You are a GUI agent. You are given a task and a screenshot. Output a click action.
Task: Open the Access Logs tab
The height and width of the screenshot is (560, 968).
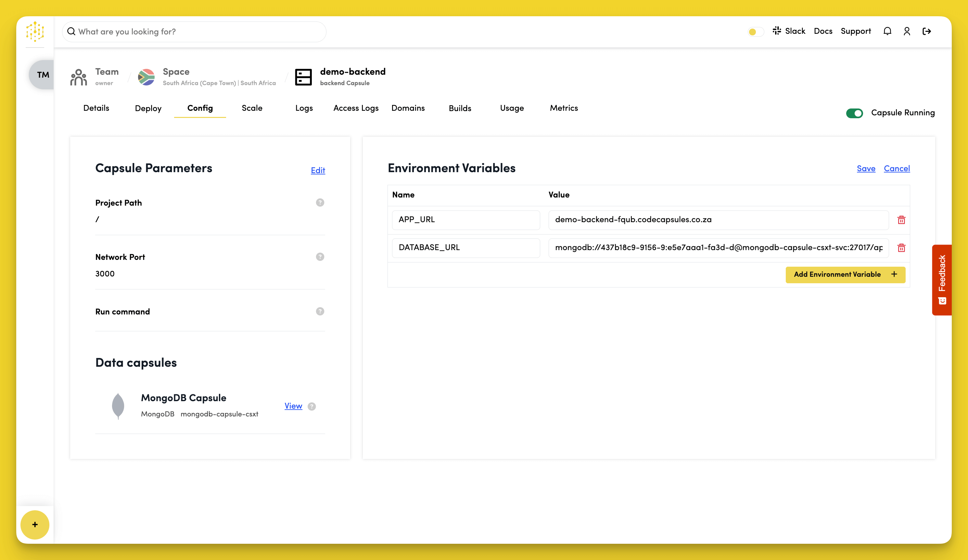(x=356, y=108)
